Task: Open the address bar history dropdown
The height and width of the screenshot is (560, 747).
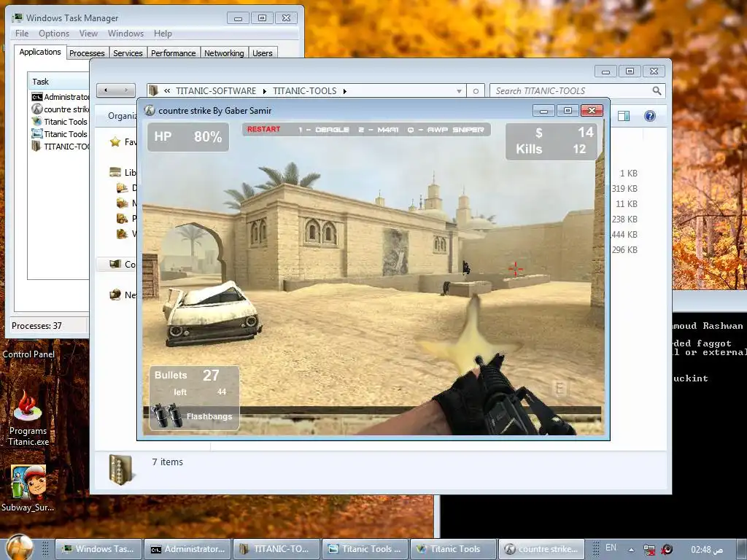Action: coord(459,91)
